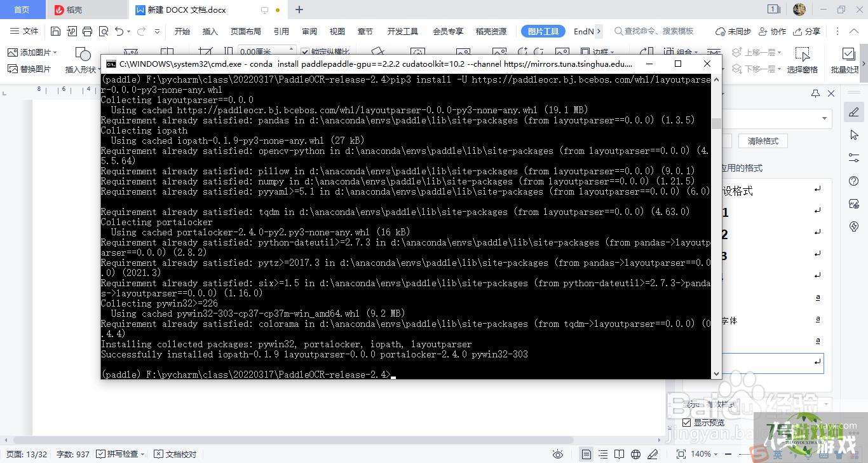Click the Print icon in quick toolbar
The height and width of the screenshot is (463, 868).
pyautogui.click(x=87, y=31)
